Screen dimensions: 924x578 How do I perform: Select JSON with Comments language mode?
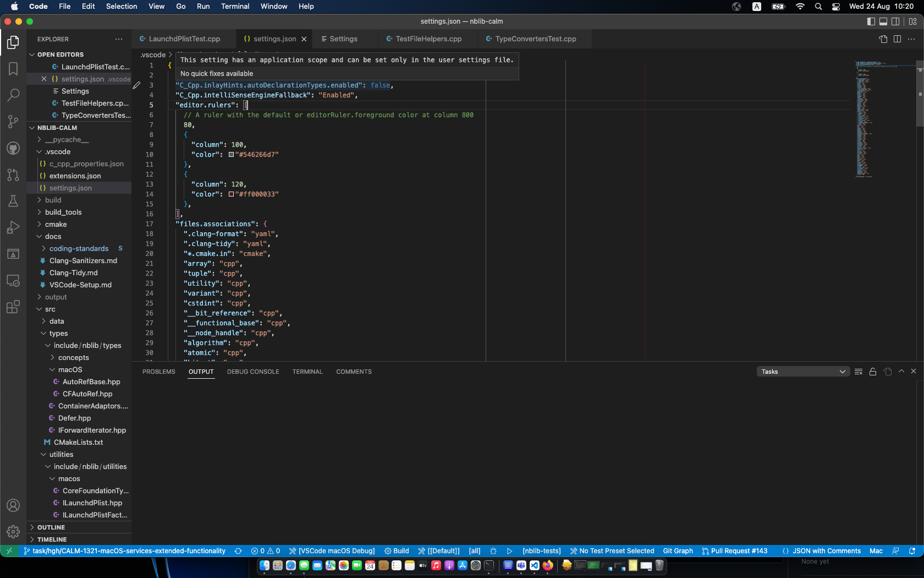pyautogui.click(x=826, y=550)
